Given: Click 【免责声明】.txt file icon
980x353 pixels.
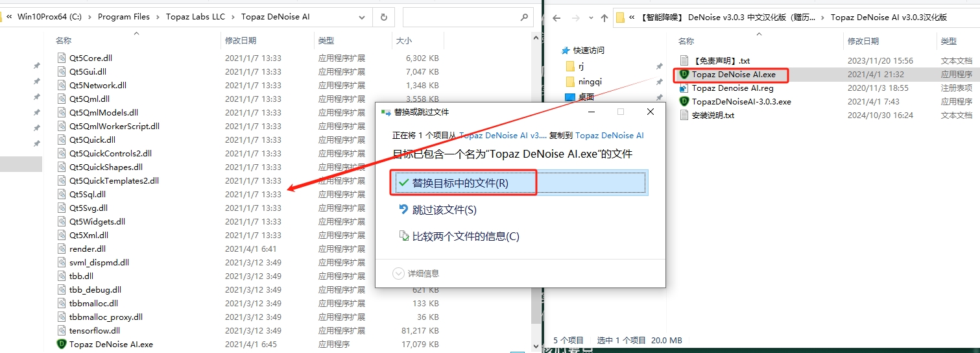Looking at the screenshot, I should pyautogui.click(x=684, y=60).
